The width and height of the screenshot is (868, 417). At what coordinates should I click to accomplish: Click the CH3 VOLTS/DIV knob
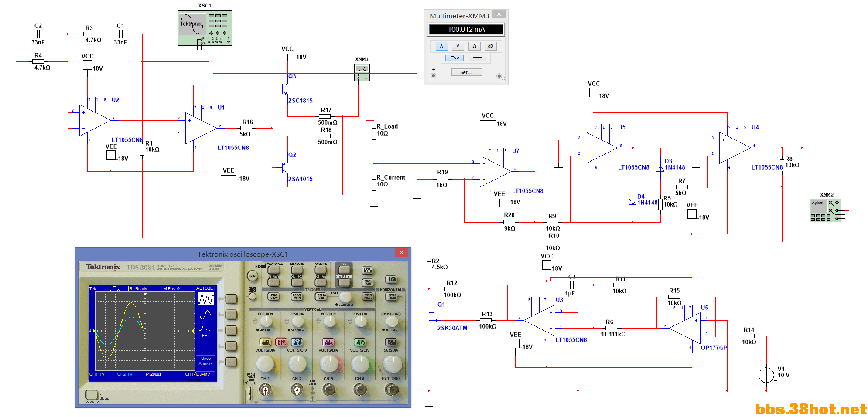click(329, 364)
